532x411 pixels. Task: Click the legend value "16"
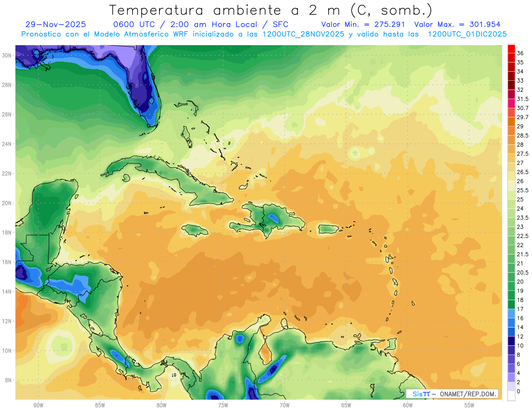[520, 318]
